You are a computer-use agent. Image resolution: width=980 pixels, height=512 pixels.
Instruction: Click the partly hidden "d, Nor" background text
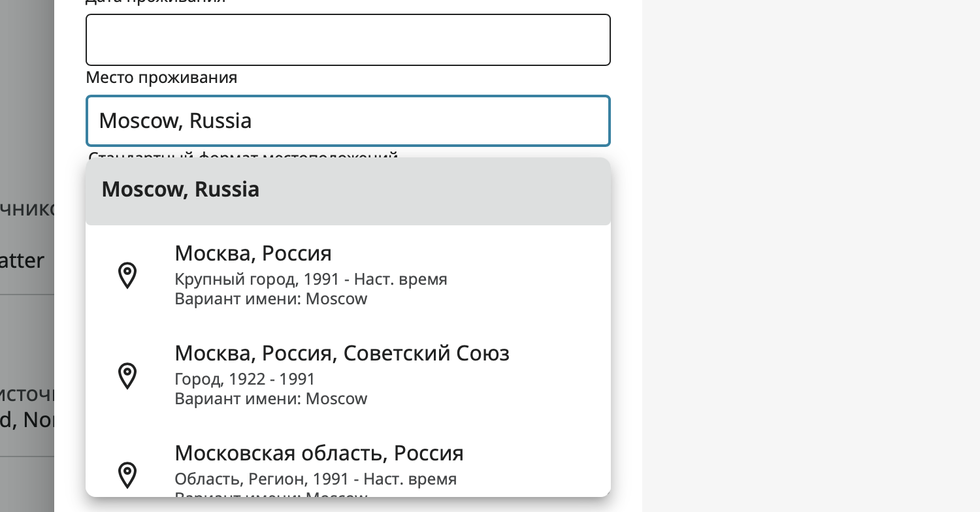click(x=27, y=419)
